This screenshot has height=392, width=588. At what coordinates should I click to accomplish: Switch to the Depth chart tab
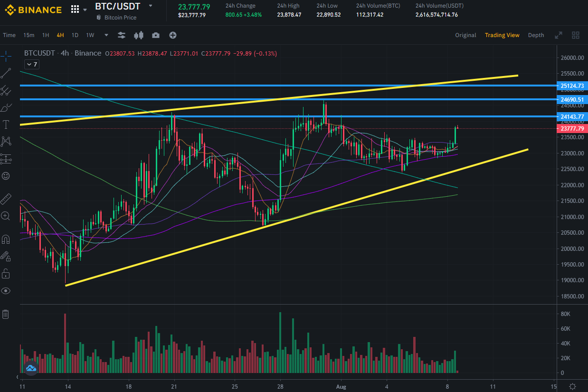coord(536,35)
